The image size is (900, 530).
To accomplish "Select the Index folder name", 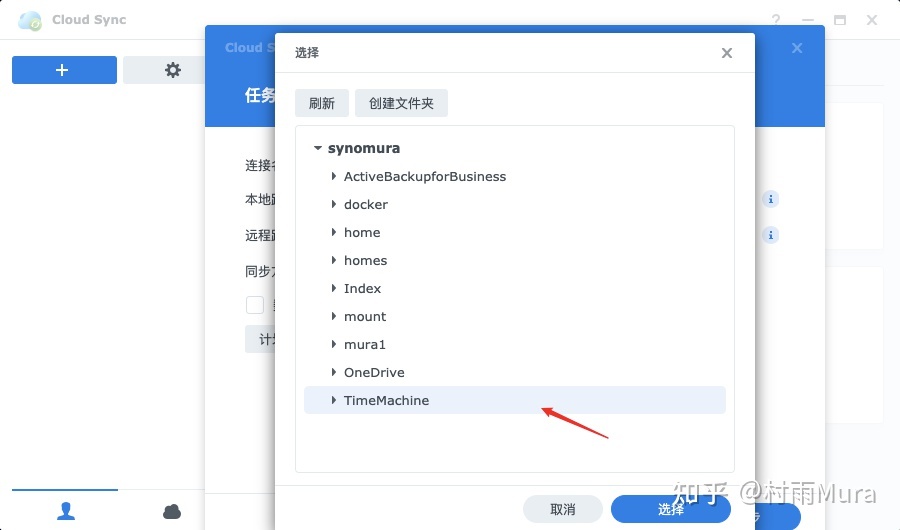I will click(x=362, y=288).
